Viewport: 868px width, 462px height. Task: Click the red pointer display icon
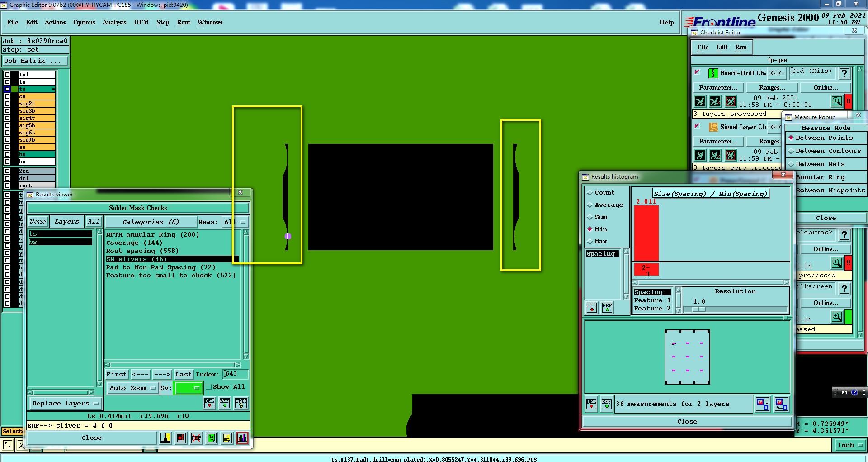click(181, 438)
